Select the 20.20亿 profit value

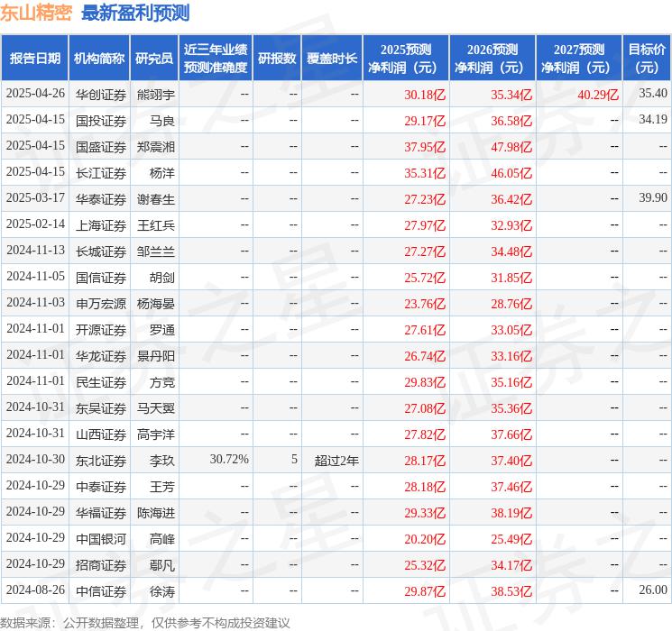[425, 539]
